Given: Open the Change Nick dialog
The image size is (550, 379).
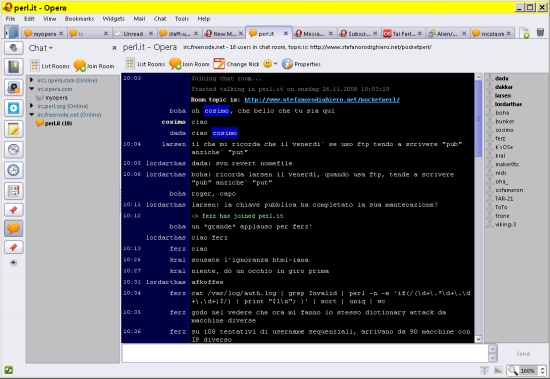Looking at the screenshot, I should coord(236,64).
